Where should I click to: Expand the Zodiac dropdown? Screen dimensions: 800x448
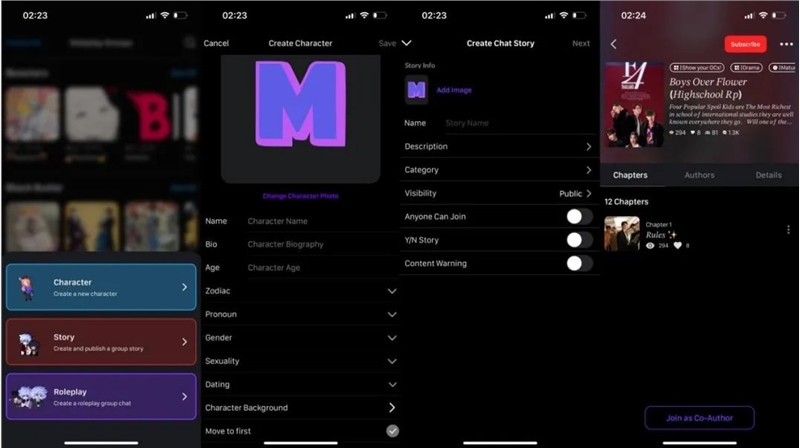(392, 291)
